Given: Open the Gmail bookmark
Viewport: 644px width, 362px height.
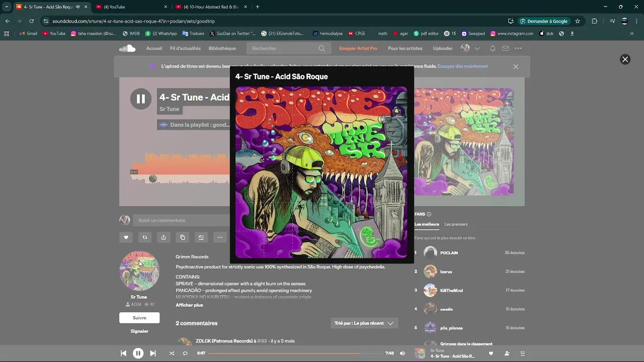Looking at the screenshot, I should click(x=28, y=34).
